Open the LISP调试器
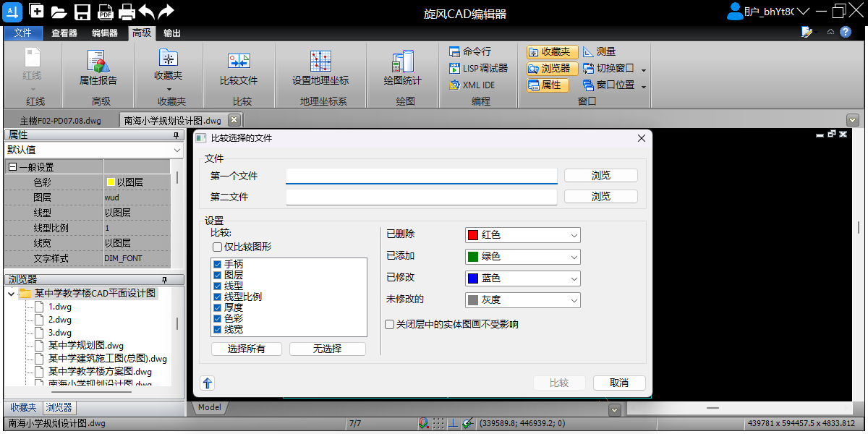868x434 pixels. (x=478, y=68)
